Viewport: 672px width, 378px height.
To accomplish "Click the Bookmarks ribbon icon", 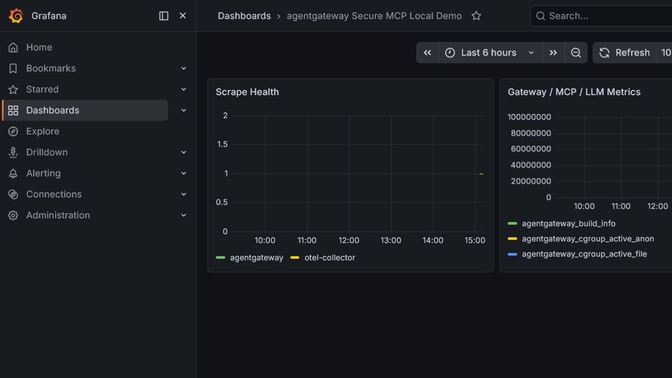I will (x=13, y=68).
